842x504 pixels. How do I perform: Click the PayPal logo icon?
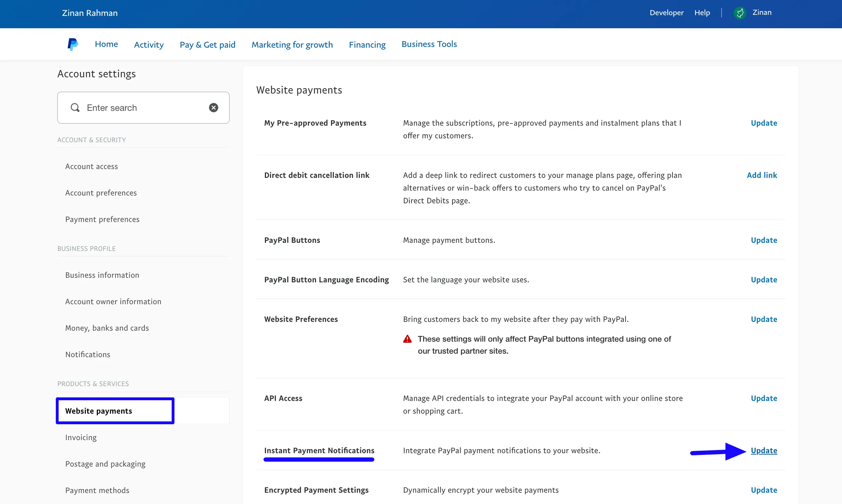coord(73,44)
